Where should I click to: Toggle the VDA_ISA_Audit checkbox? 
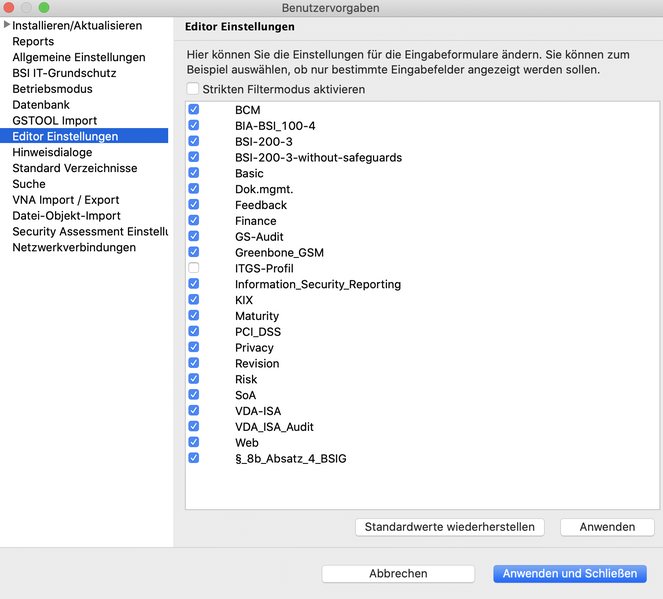click(x=194, y=427)
